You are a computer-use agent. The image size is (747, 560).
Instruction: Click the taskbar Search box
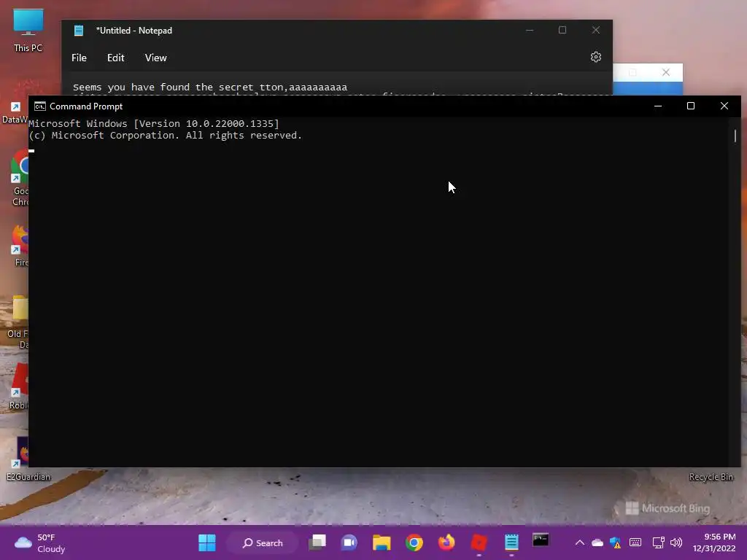(263, 542)
